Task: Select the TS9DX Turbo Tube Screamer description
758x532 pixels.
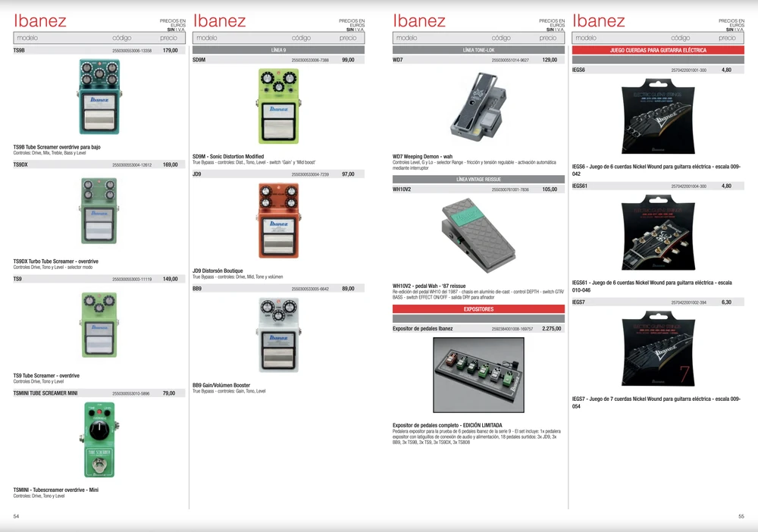Action: [x=55, y=261]
